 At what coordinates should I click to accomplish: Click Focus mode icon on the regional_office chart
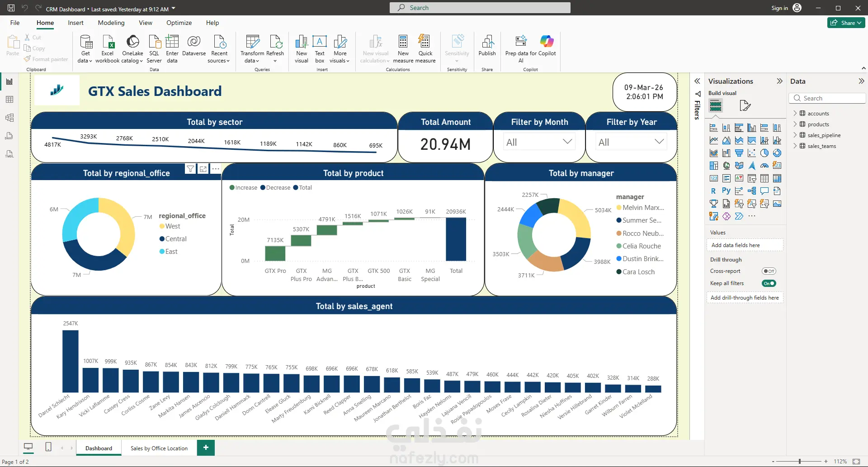203,169
